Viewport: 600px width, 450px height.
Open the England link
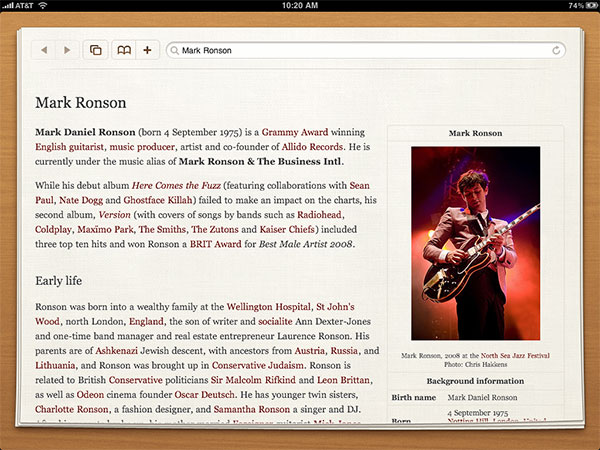pos(146,321)
